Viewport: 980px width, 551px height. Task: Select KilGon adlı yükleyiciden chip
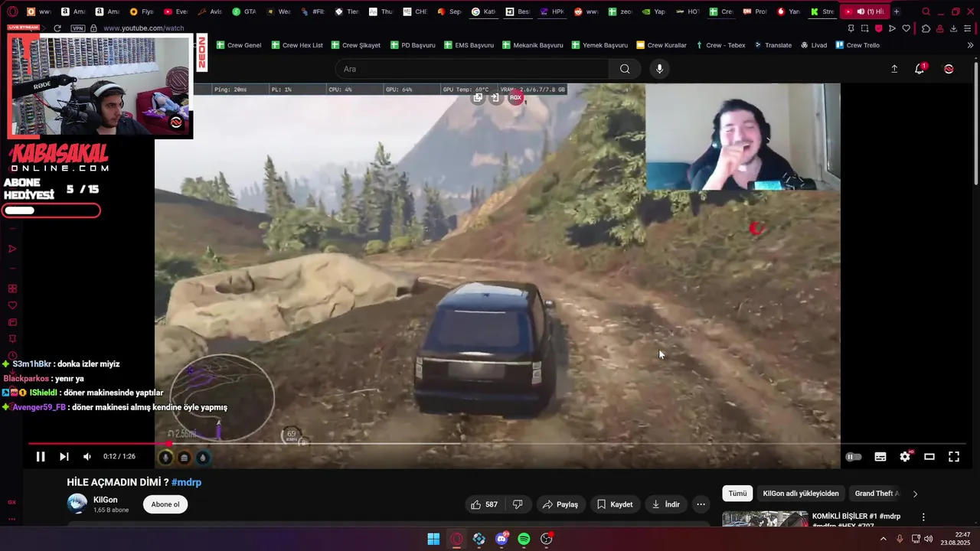pos(801,494)
